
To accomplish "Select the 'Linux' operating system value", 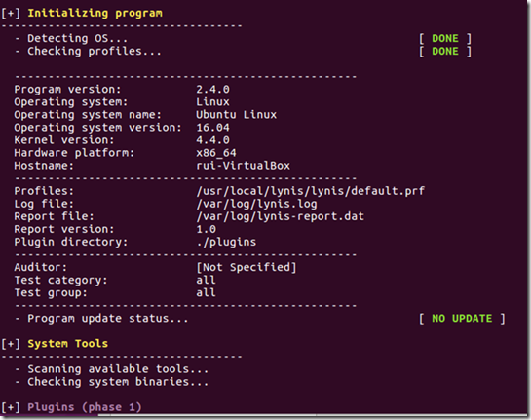I will [212, 102].
